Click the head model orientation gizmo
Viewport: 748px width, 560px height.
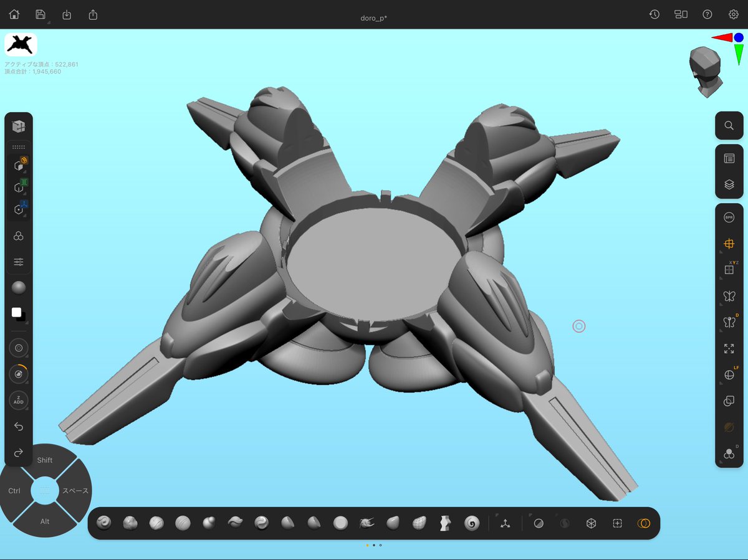pos(705,71)
